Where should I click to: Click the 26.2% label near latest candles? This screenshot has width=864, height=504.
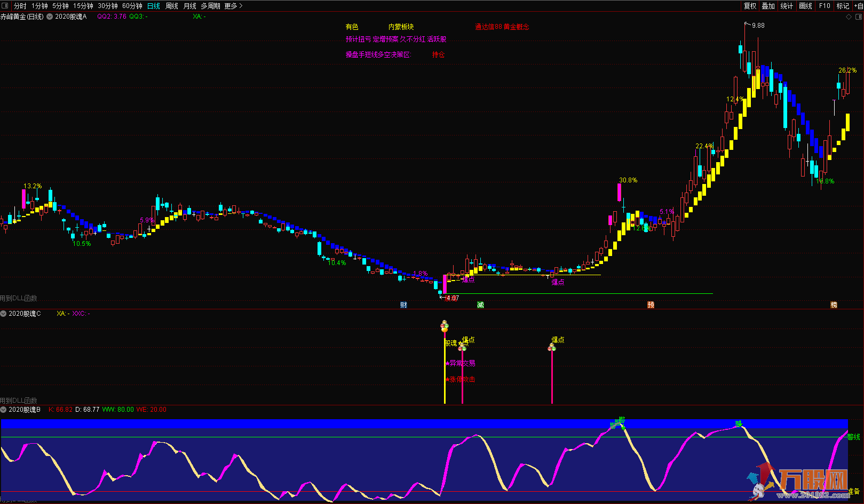847,70
